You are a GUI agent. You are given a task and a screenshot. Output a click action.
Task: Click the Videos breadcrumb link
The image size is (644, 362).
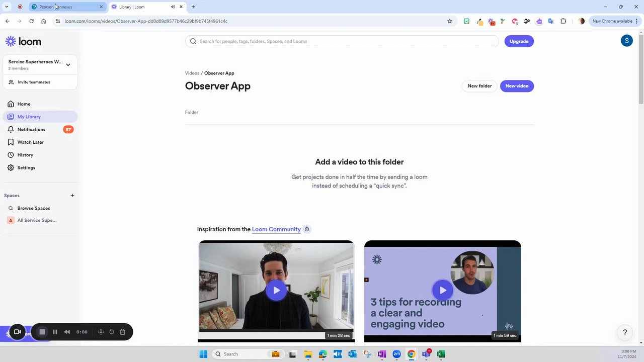click(192, 73)
